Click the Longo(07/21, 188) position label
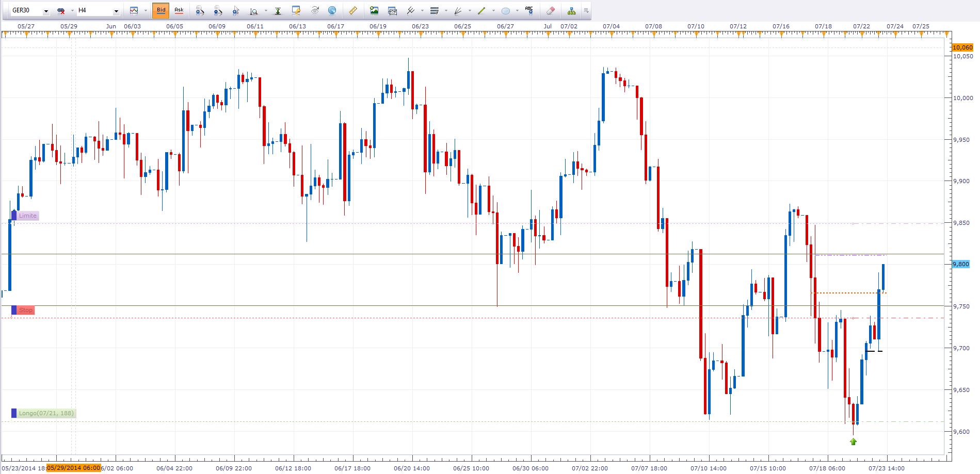Screen dimensions: 980x474 (x=46, y=413)
